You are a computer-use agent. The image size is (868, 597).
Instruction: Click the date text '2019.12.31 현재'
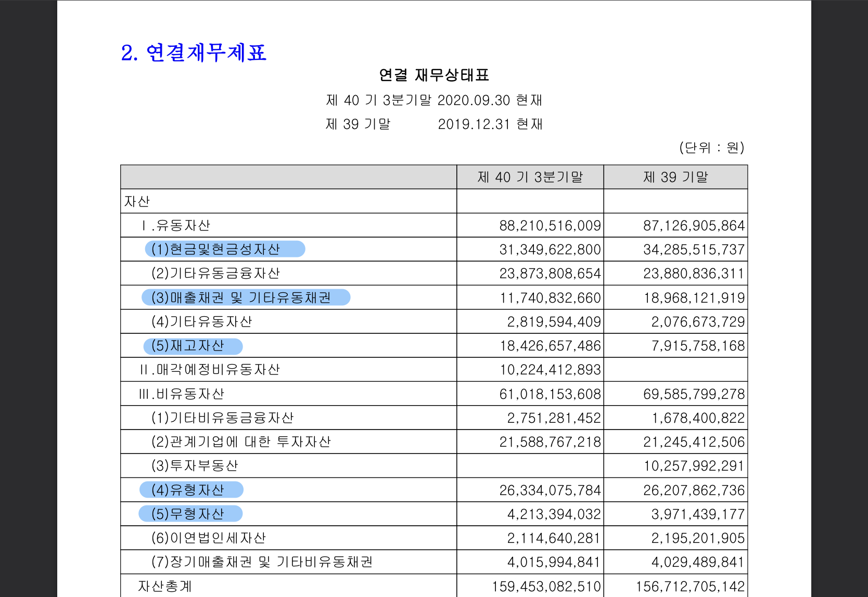[490, 124]
